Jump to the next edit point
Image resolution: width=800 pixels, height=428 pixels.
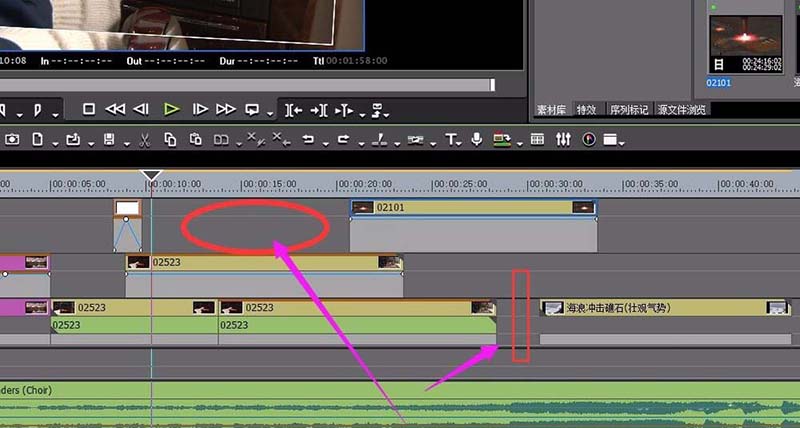coord(319,110)
